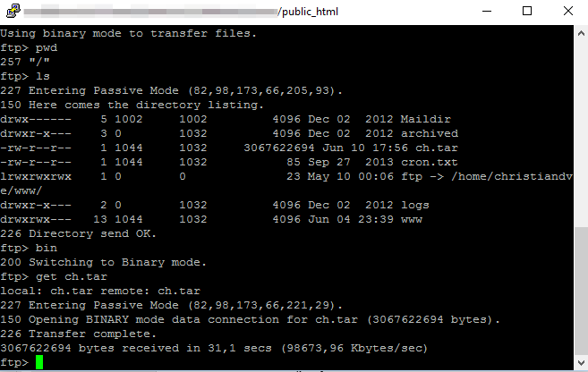Click the 'ftp> pwd' command line

[x=29, y=48]
